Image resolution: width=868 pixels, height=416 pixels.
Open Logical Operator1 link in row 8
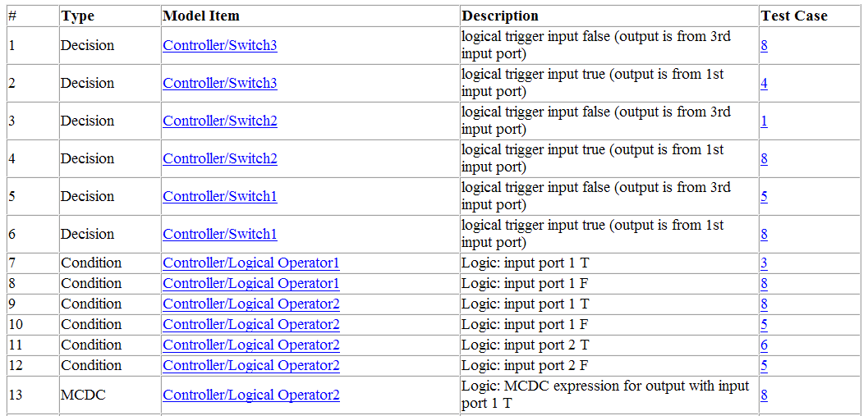pos(250,283)
